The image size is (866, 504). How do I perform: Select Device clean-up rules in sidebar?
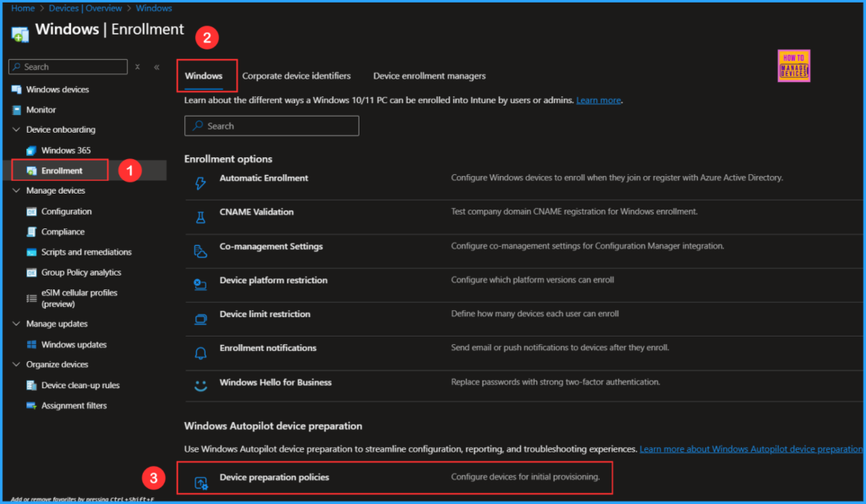pyautogui.click(x=80, y=386)
